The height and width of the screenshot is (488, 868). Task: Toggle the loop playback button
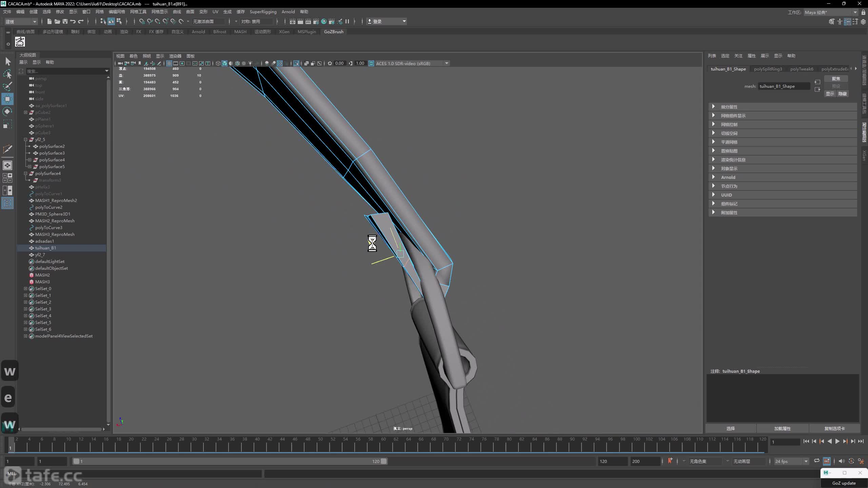click(817, 461)
